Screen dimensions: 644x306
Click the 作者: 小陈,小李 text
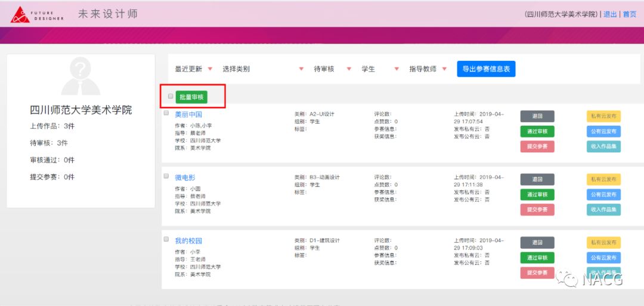(x=193, y=126)
